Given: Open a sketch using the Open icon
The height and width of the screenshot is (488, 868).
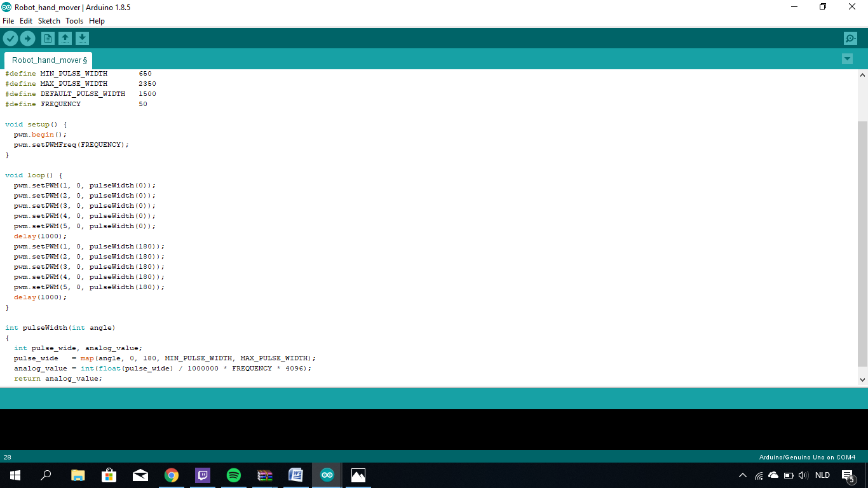Looking at the screenshot, I should click(x=65, y=39).
